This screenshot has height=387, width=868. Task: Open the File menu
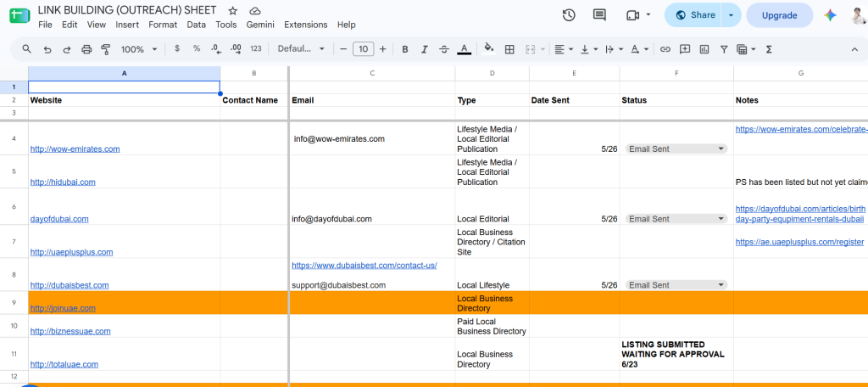point(46,25)
